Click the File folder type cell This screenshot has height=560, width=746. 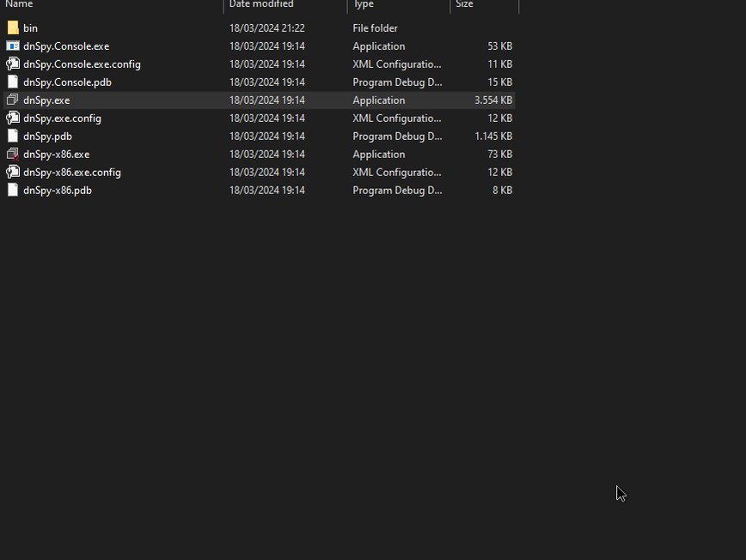tap(375, 28)
